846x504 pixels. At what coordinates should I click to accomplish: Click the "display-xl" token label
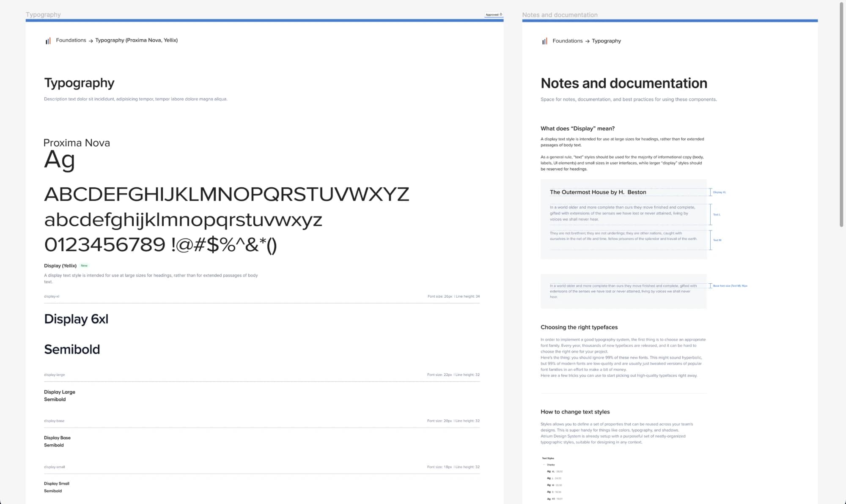point(52,296)
